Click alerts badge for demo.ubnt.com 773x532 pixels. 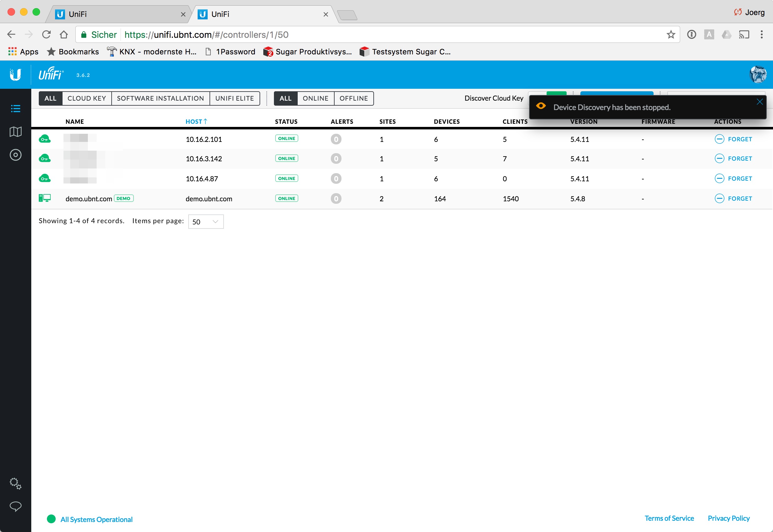point(336,199)
